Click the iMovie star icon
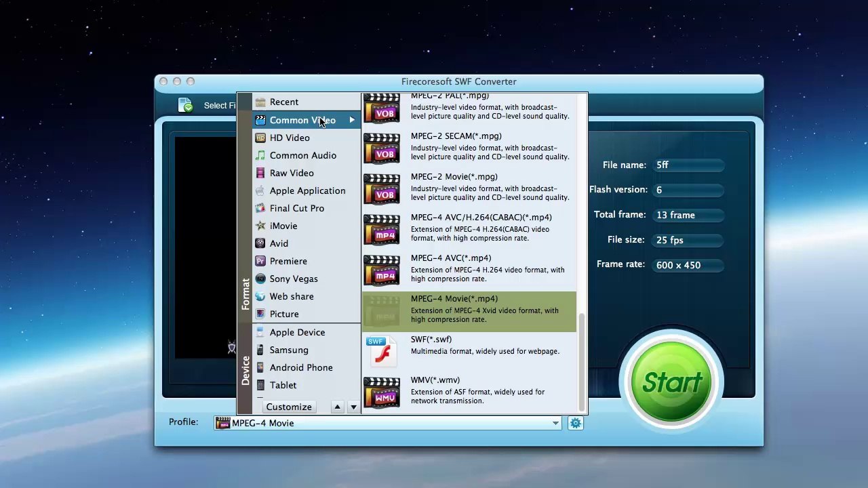Image resolution: width=868 pixels, height=488 pixels. tap(260, 226)
